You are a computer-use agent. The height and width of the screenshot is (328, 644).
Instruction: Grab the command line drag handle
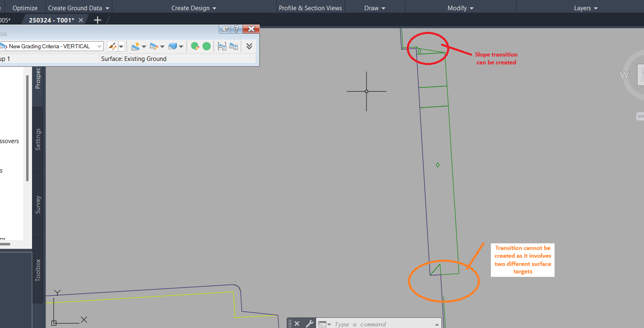pos(290,324)
